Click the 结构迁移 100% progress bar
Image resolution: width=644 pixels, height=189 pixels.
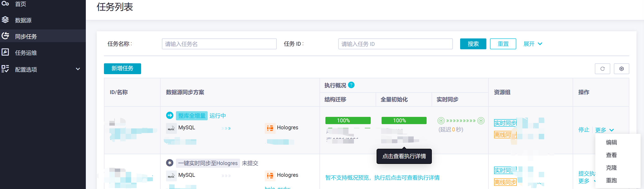tap(348, 120)
